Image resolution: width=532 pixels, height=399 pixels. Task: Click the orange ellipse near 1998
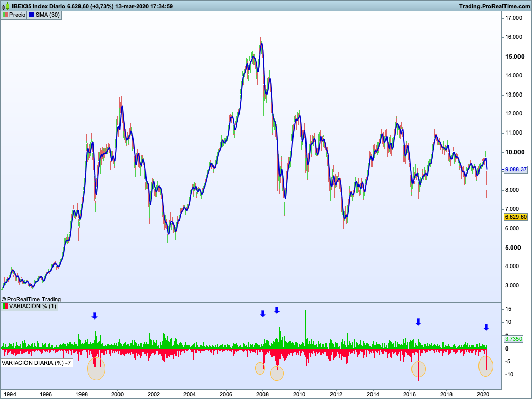[96, 369]
